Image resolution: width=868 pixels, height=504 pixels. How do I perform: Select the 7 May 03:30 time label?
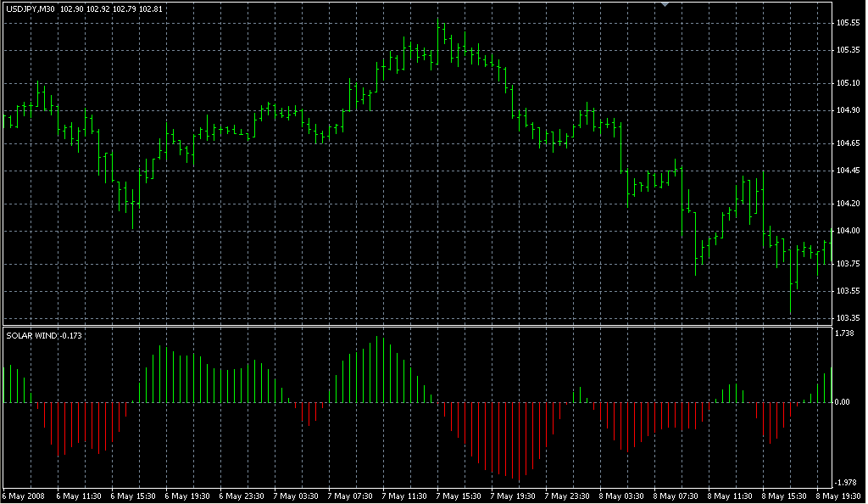coord(298,496)
